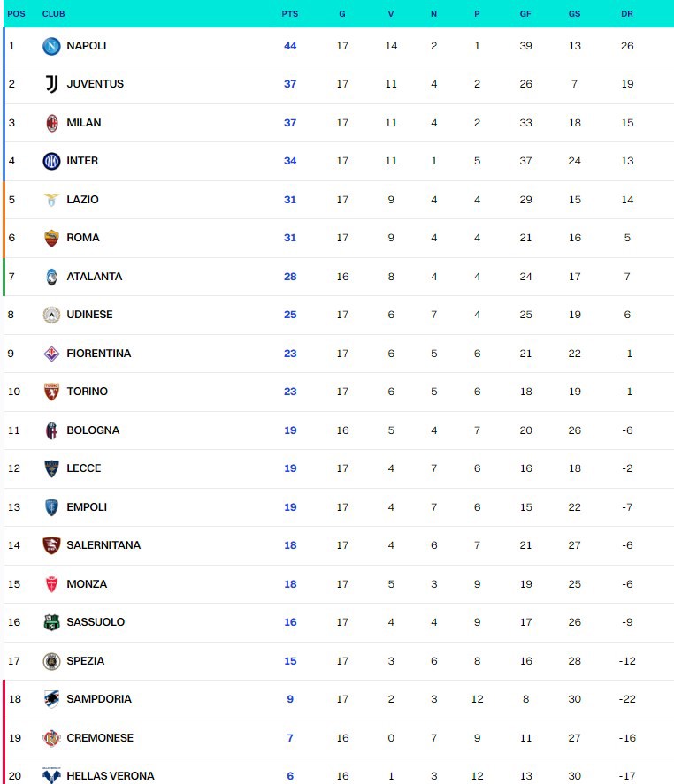The height and width of the screenshot is (784, 674).
Task: Click the Napoli club crest icon
Action: pos(51,46)
